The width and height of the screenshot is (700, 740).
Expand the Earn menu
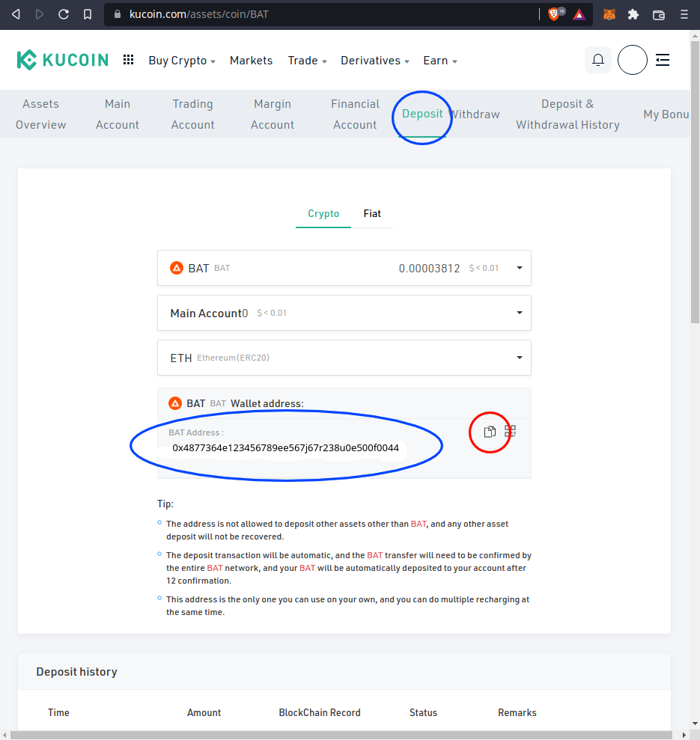[440, 61]
